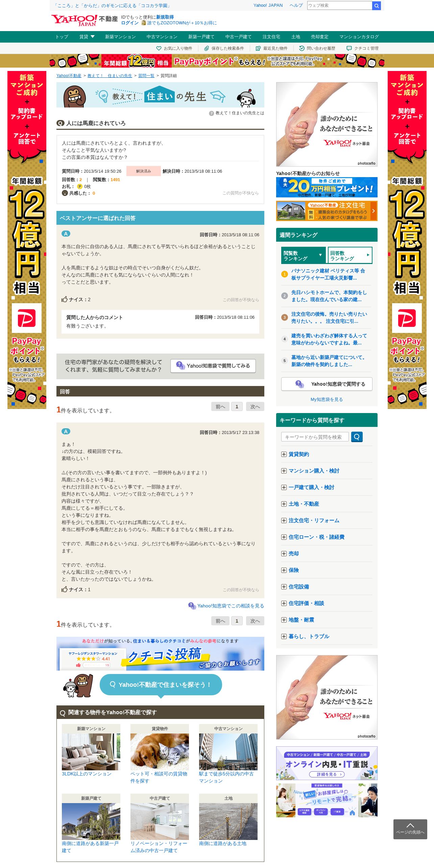Click the 最近見た物件 history icon
434x868 pixels.
(x=258, y=48)
